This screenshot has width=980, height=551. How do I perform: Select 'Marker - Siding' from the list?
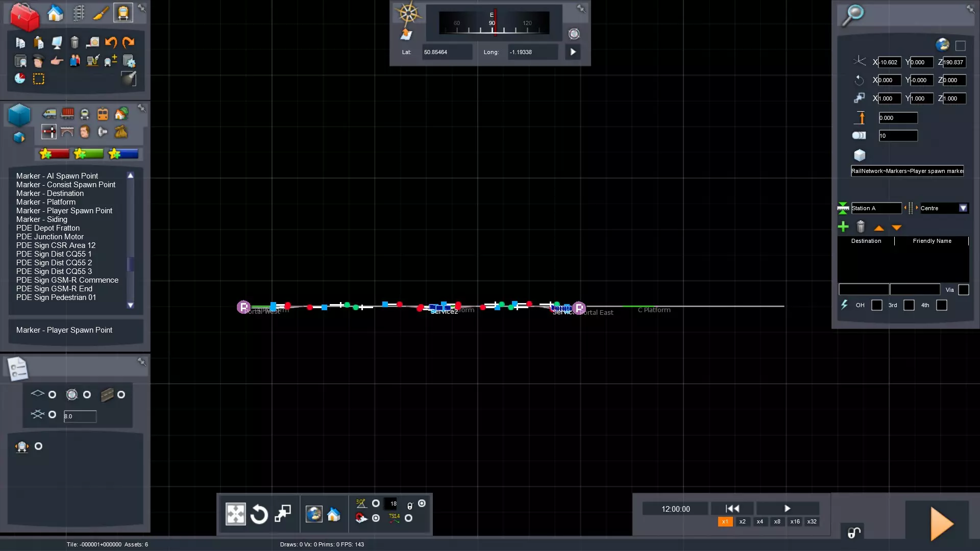(42, 219)
